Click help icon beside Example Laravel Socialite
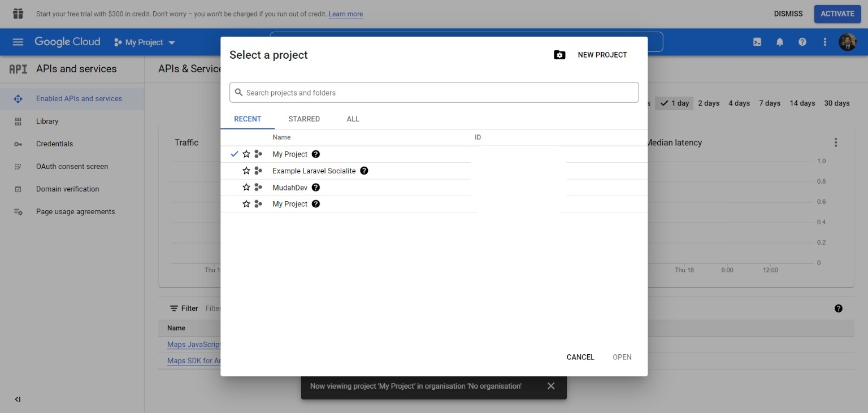The width and height of the screenshot is (868, 413). 364,171
